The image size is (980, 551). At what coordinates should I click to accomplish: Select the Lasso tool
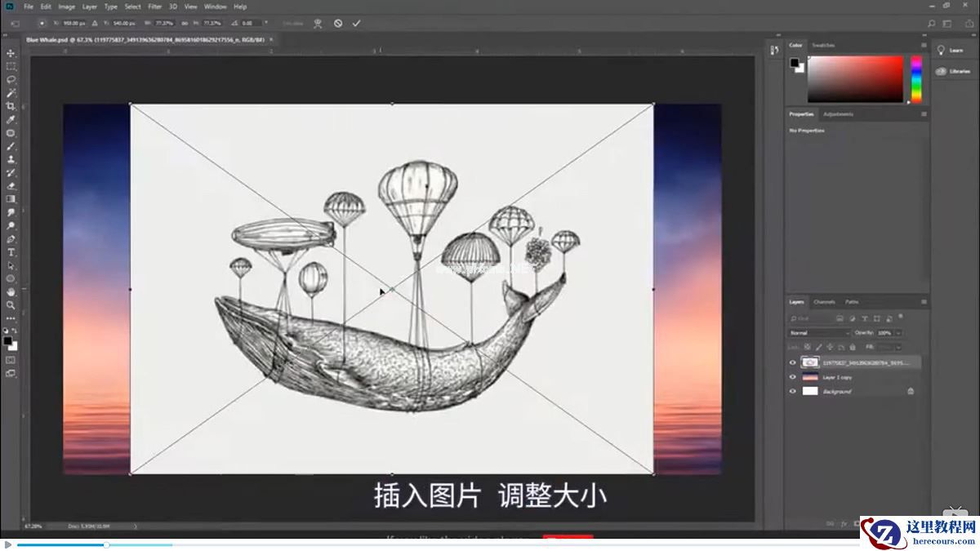point(11,78)
